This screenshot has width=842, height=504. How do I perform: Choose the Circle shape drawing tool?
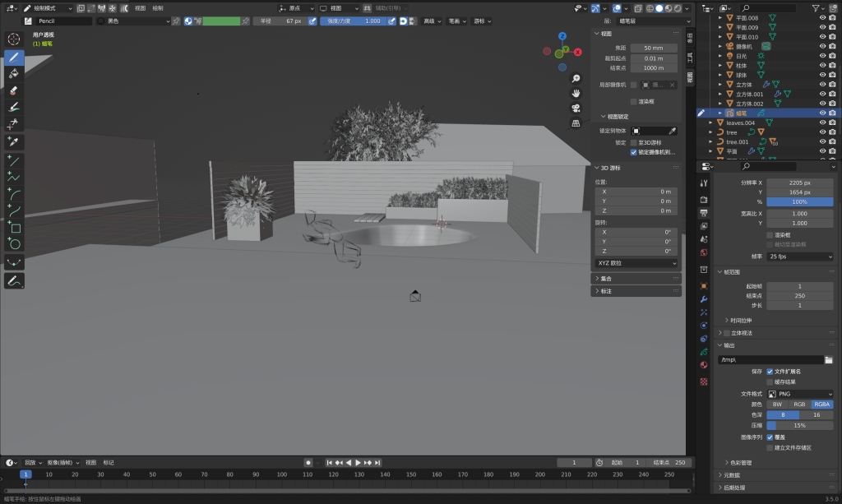coord(14,244)
